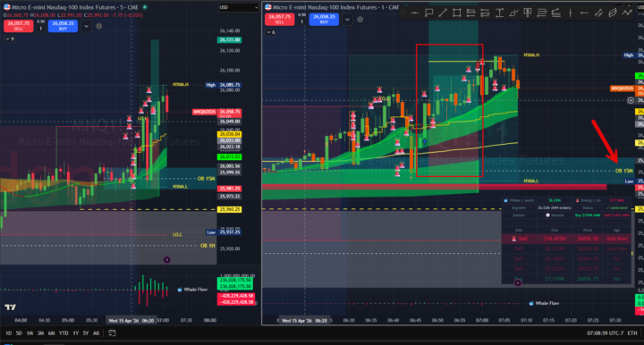The height and width of the screenshot is (345, 644).
Task: Click the OB 1H label on left chart
Action: 208,245
